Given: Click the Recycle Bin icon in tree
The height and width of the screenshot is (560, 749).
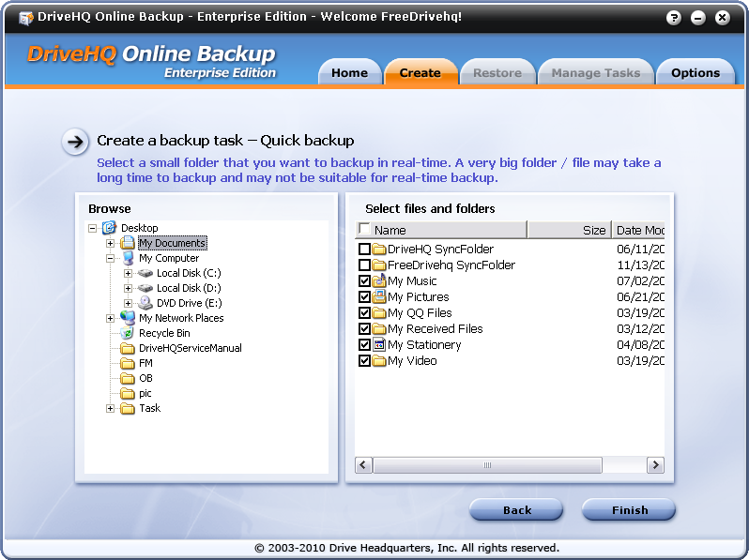Looking at the screenshot, I should point(128,333).
